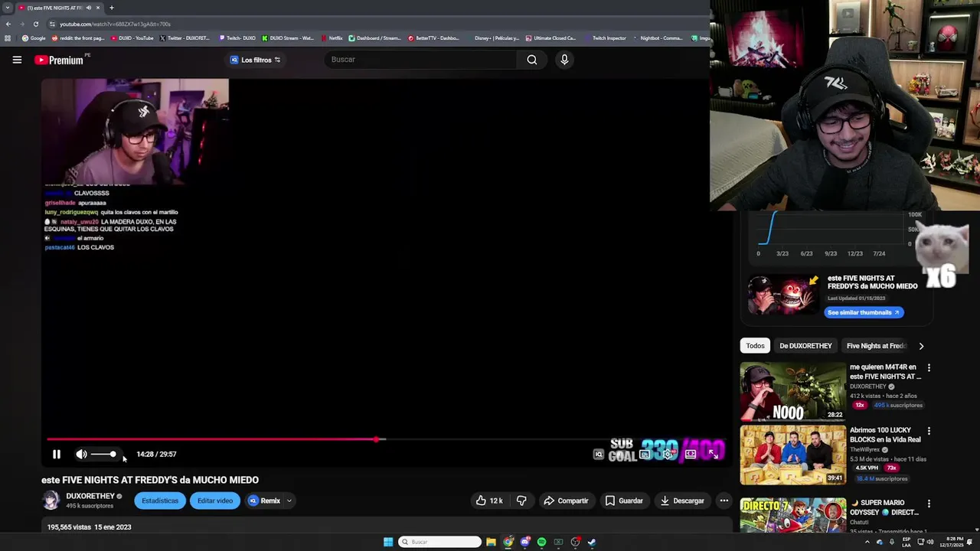Open options for 'me quieren M4T4R' video

[x=929, y=367]
